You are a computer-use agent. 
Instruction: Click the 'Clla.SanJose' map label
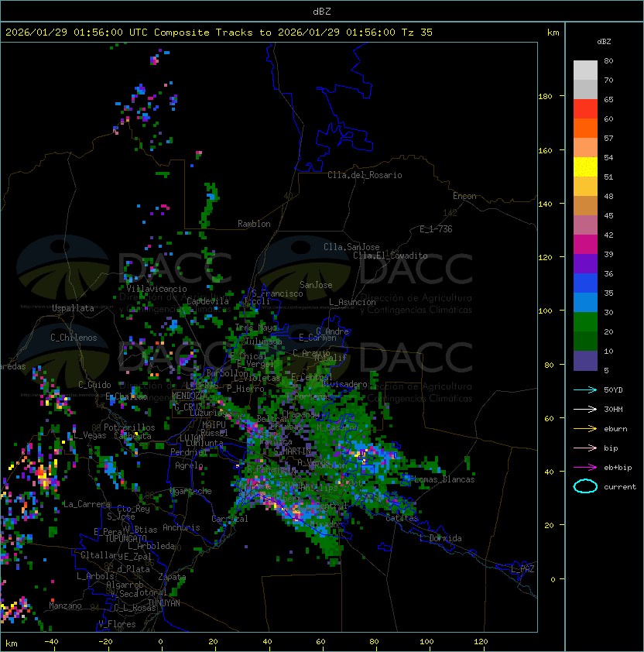(351, 247)
